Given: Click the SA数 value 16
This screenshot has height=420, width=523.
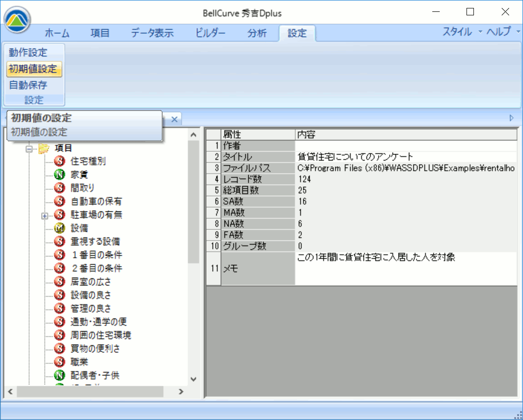Looking at the screenshot, I should click(x=406, y=201).
